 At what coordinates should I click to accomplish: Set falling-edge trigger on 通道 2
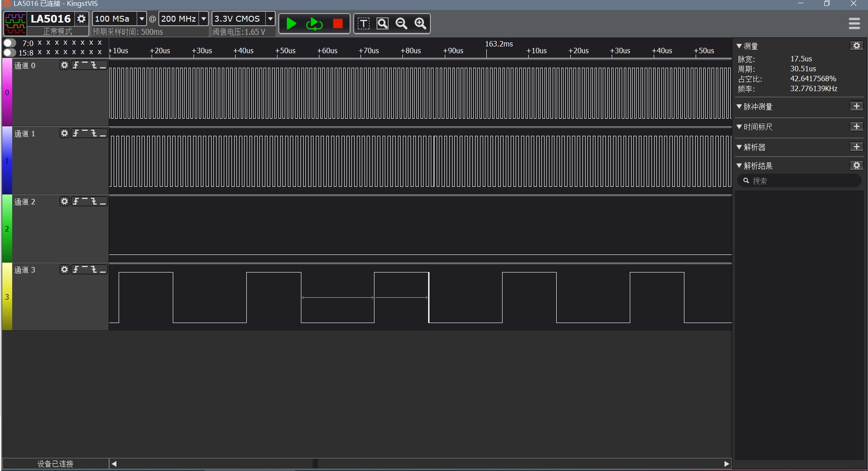pyautogui.click(x=94, y=202)
